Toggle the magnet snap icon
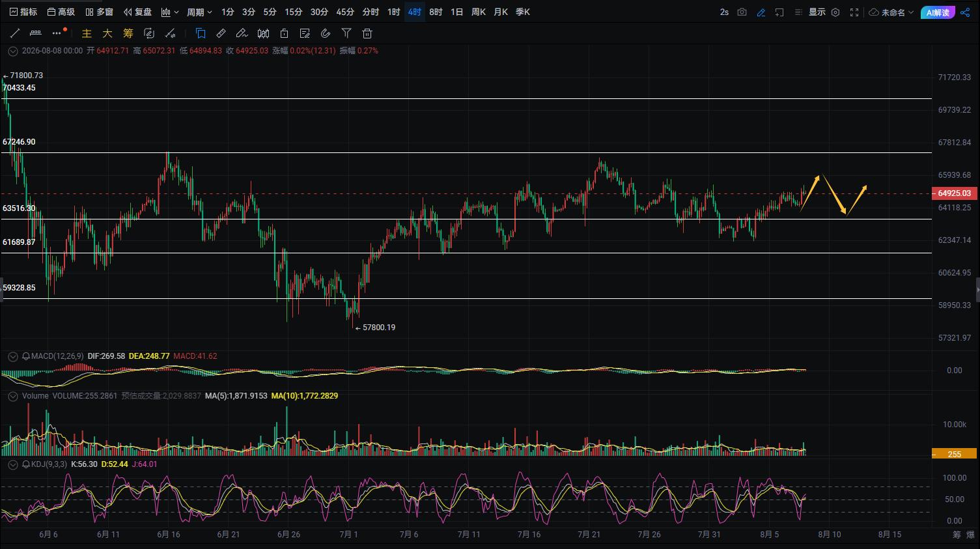 326,33
